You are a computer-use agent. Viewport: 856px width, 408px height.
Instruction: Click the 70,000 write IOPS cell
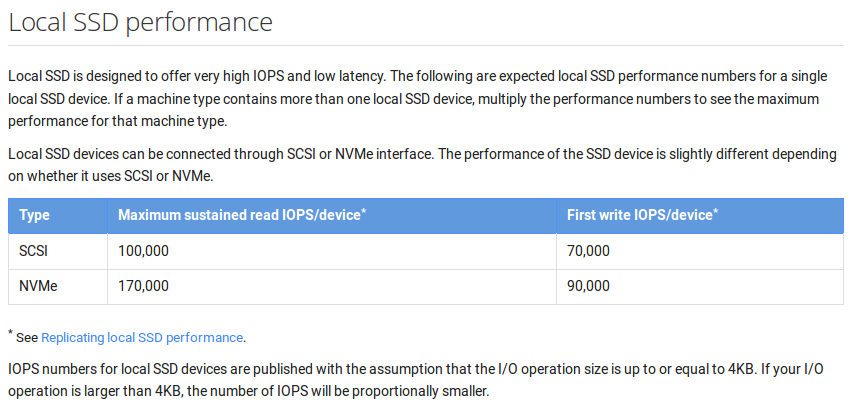(588, 251)
